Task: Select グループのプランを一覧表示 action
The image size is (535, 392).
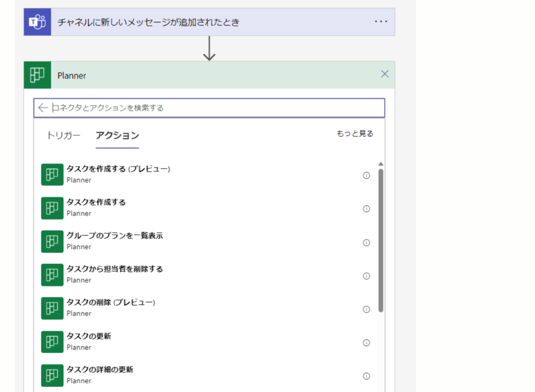Action: point(114,236)
